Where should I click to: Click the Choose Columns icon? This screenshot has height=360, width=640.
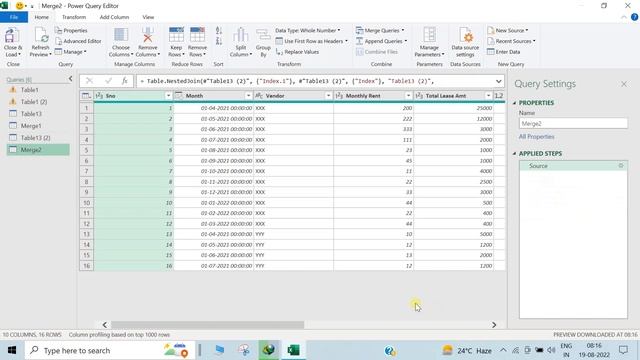pos(121,36)
